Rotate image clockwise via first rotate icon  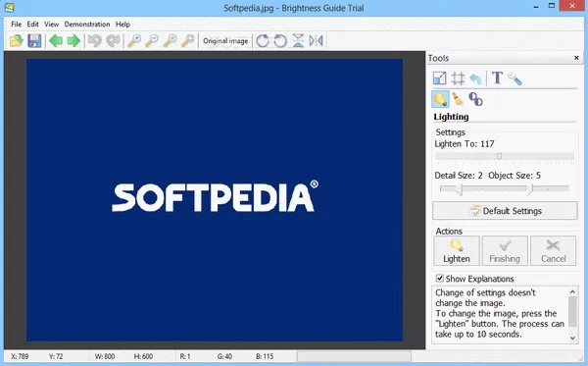click(x=262, y=40)
